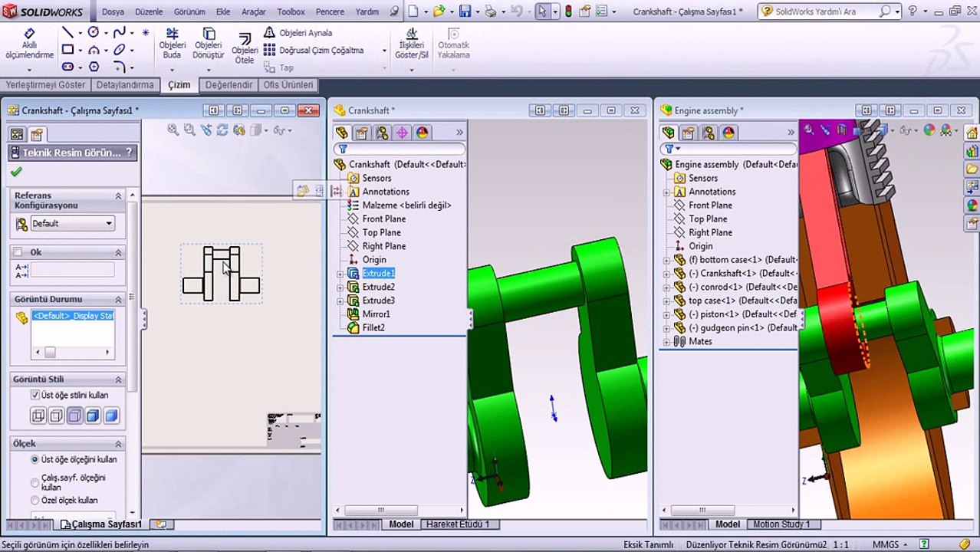This screenshot has width=980, height=552.
Task: Collapse the Görüntü Stili section
Action: (x=118, y=379)
